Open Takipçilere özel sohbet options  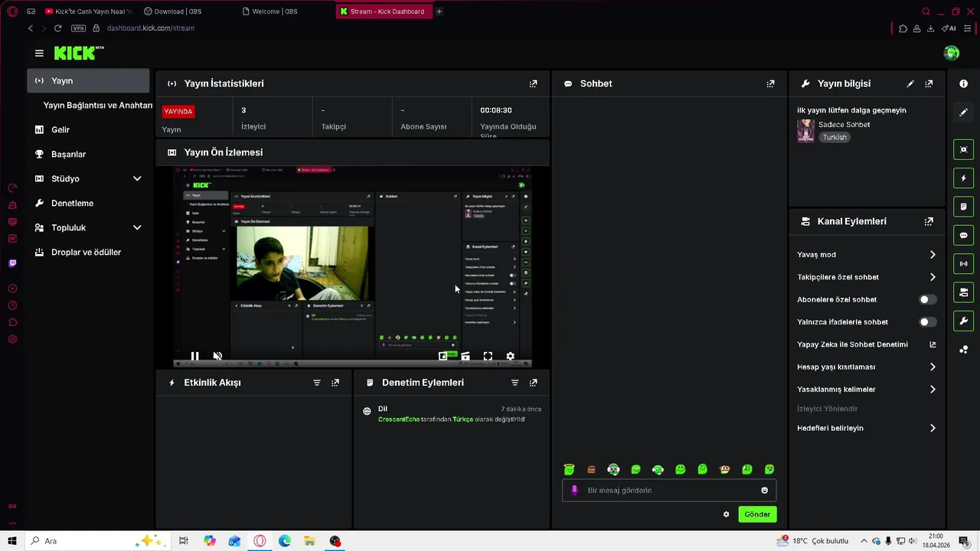(867, 277)
